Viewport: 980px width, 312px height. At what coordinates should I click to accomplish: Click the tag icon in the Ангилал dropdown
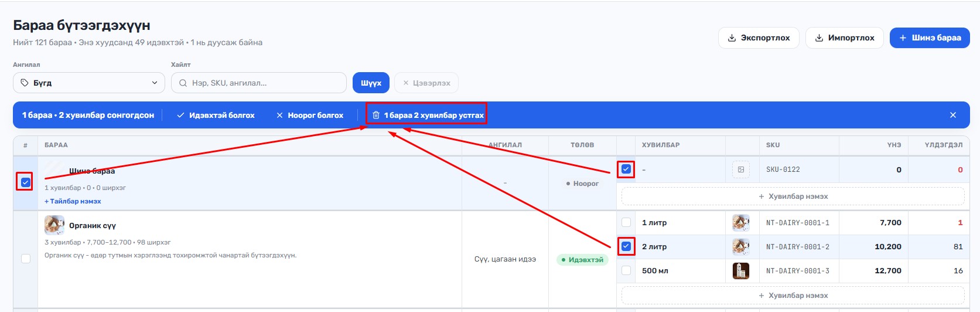pos(24,83)
